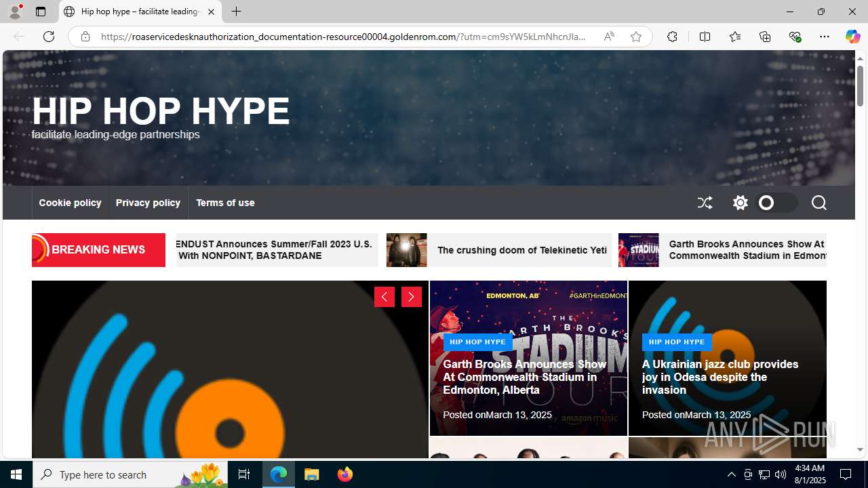
Task: Refresh the page
Action: (x=49, y=37)
